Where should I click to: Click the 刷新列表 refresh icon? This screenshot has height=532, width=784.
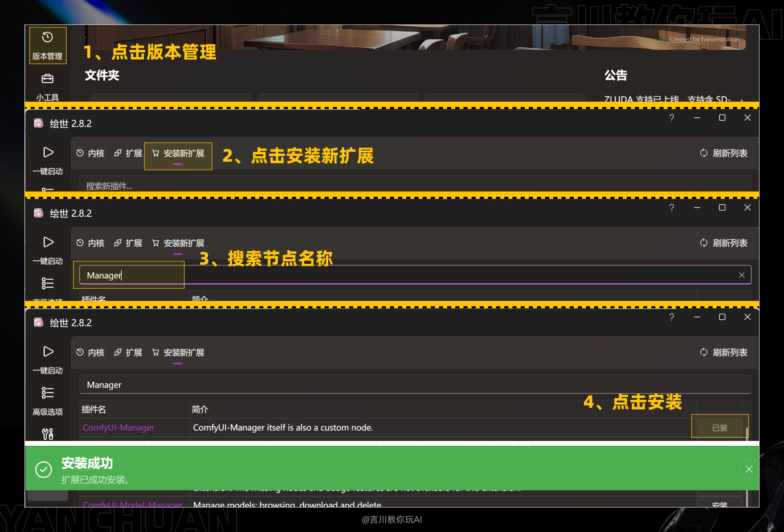[x=704, y=353]
